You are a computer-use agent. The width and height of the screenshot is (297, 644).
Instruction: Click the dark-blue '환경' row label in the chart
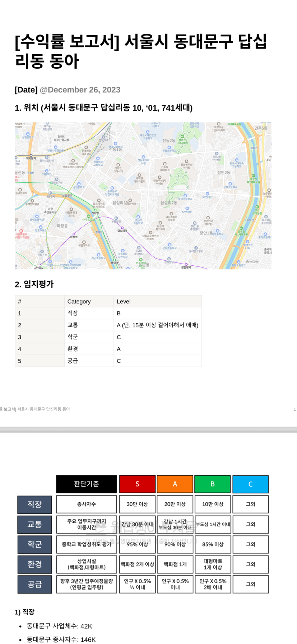(34, 564)
